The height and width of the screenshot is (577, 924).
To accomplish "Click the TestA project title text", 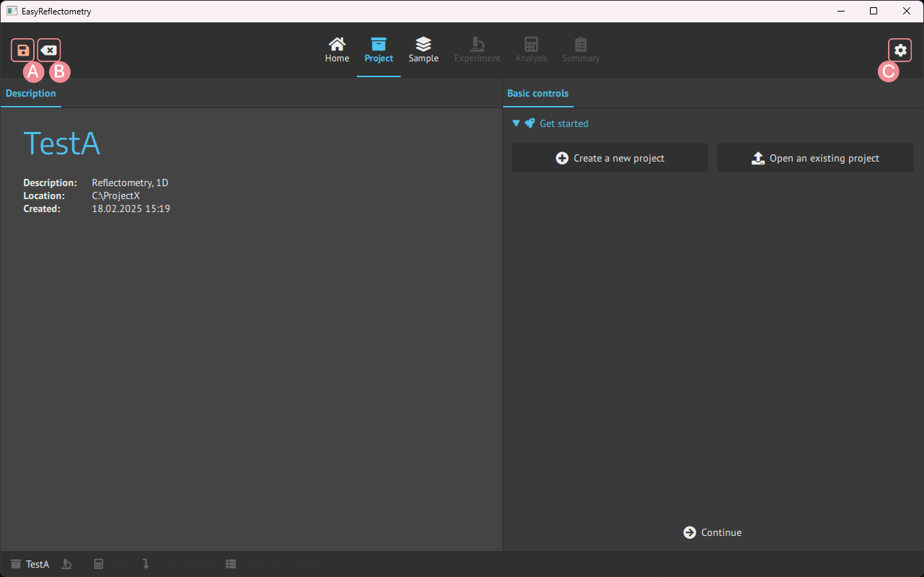I will pos(62,144).
